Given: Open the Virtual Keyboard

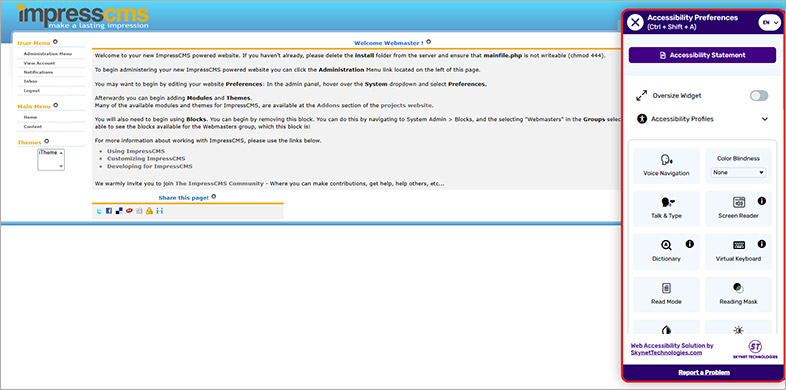Looking at the screenshot, I should point(738,252).
